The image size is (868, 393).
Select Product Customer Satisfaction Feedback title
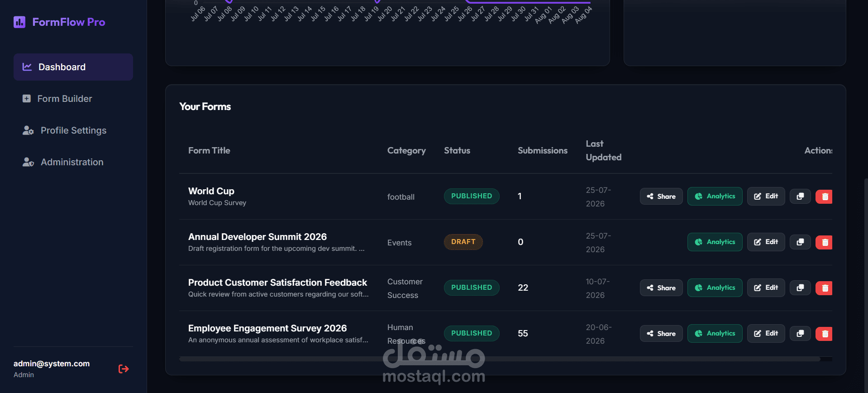coord(277,283)
